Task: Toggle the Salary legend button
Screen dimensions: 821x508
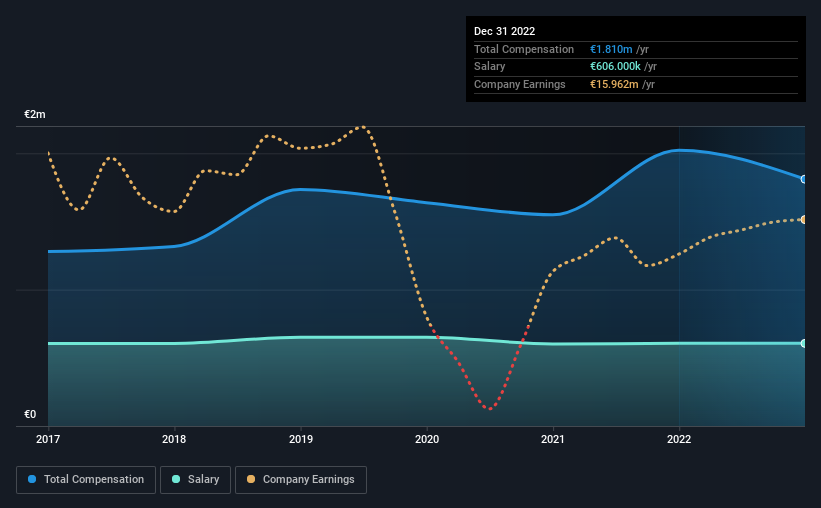Action: point(195,480)
